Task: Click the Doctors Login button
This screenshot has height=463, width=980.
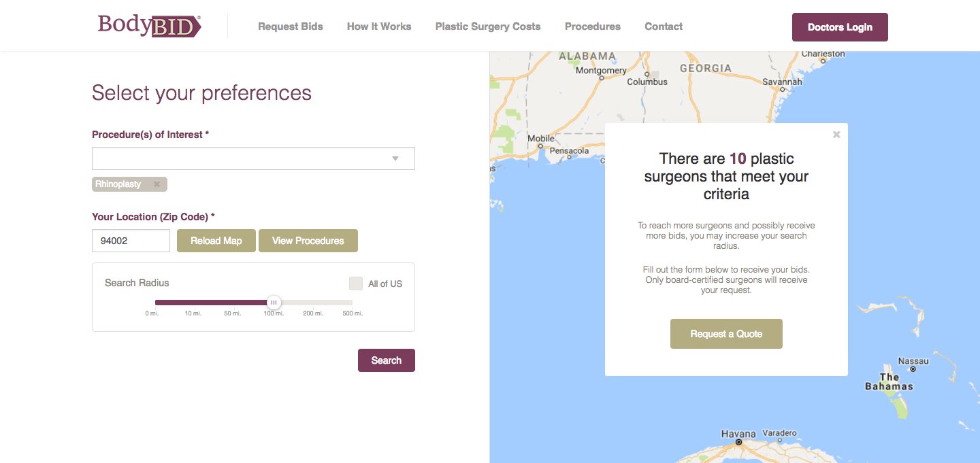Action: pos(840,27)
